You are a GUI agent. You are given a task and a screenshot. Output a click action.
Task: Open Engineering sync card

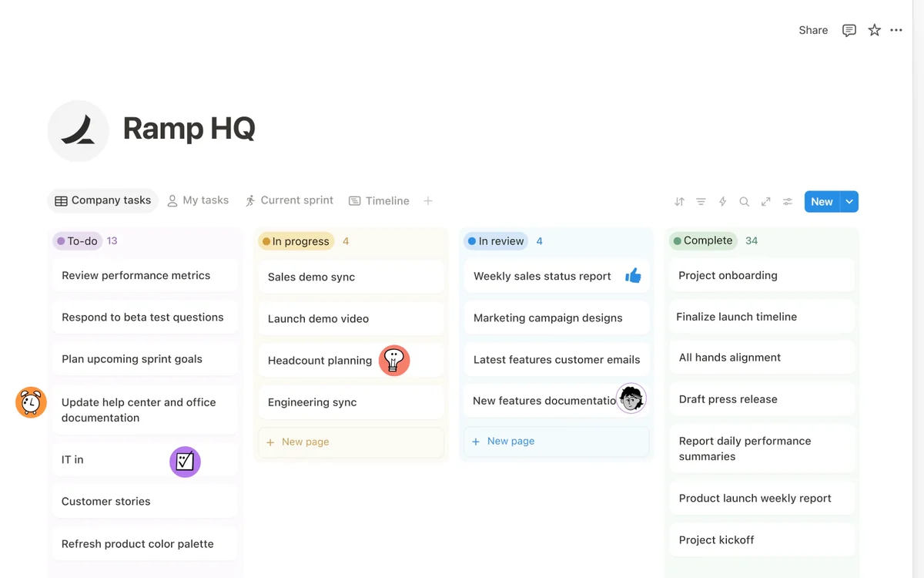click(351, 402)
